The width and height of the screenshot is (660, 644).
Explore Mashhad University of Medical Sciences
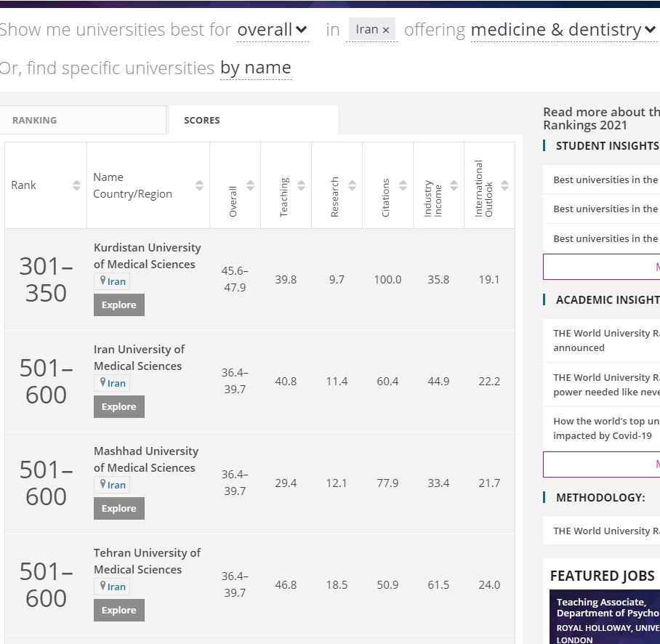(x=119, y=509)
